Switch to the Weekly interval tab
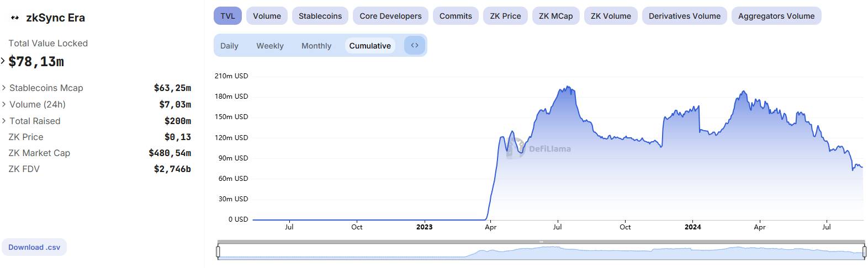Viewport: 868px width, 268px height. 270,46
